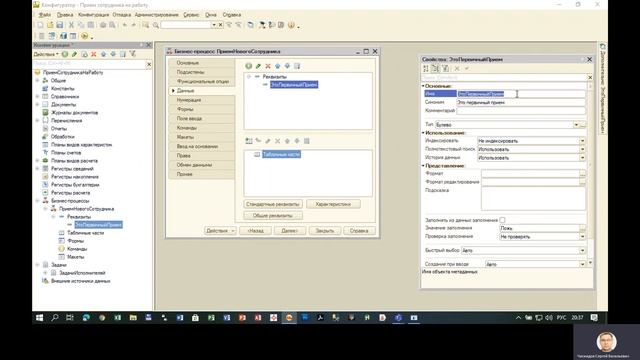Switch to Основные tab in business process window

202,63
